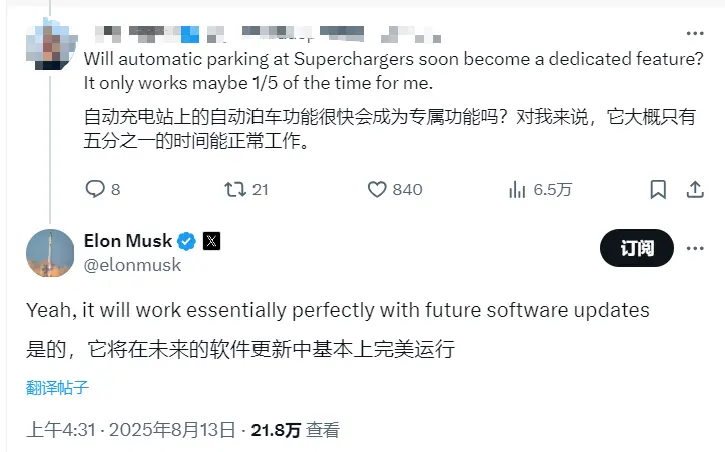This screenshot has height=452, width=725.
Task: Retweet the post with repost icon
Action: 235,189
